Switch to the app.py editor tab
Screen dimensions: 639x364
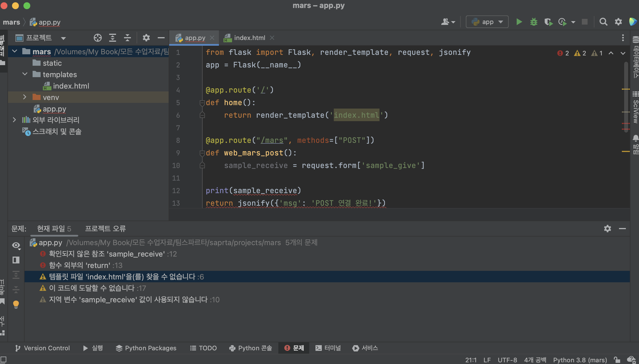point(194,38)
